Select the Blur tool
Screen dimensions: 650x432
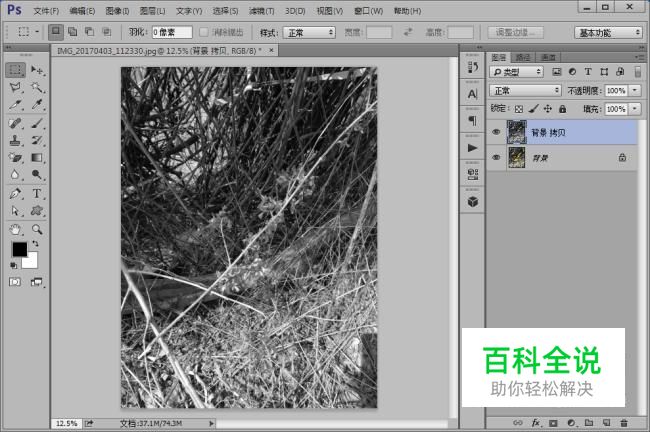(15, 175)
